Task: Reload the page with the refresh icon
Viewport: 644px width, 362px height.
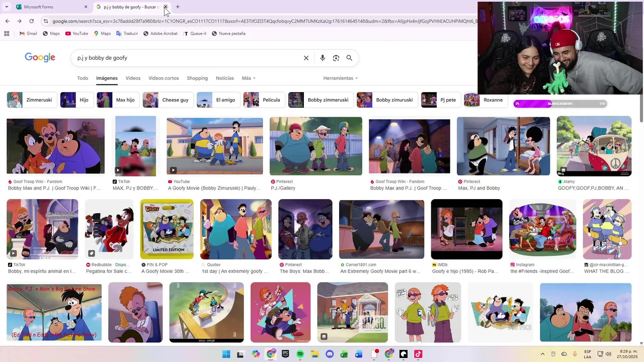Action: coord(31,21)
